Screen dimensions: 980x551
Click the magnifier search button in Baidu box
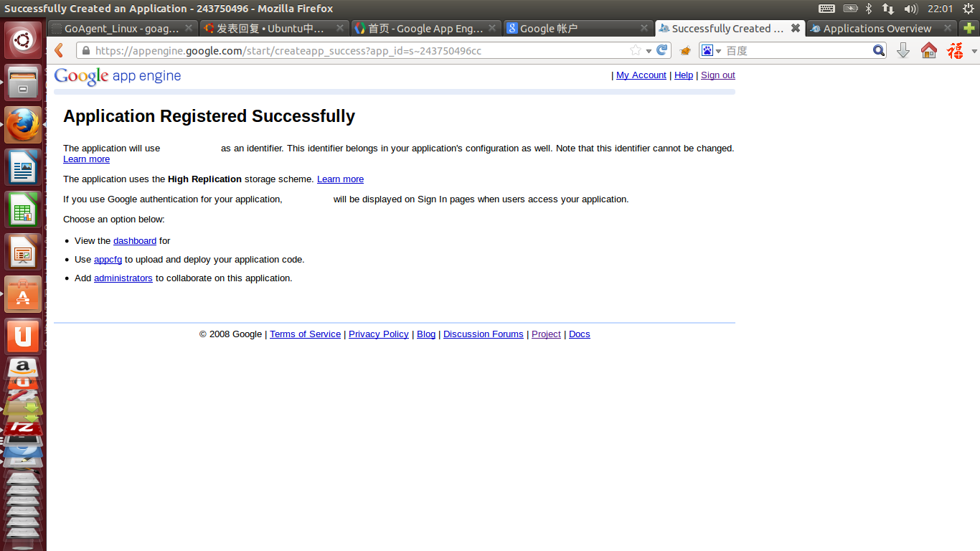pos(879,50)
